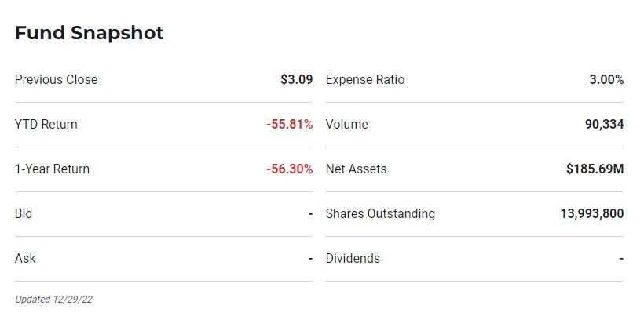Select the Net Assets label
The image size is (644, 331).
(356, 169)
